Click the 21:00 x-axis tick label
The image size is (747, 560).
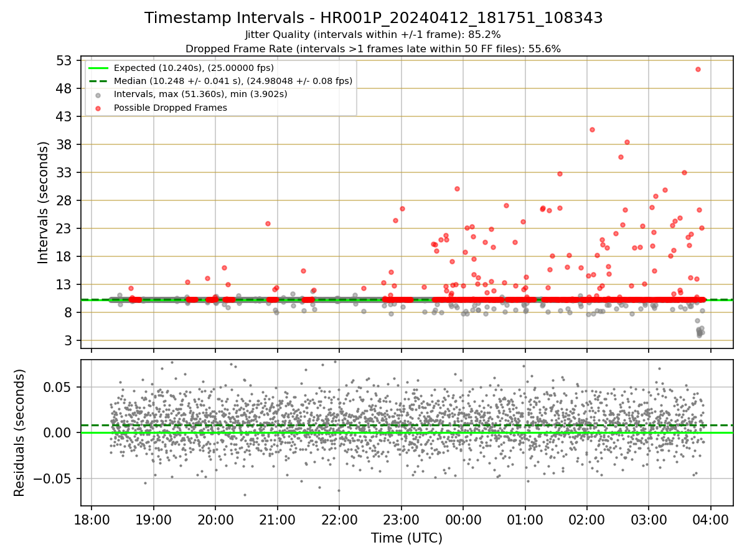[x=277, y=519]
